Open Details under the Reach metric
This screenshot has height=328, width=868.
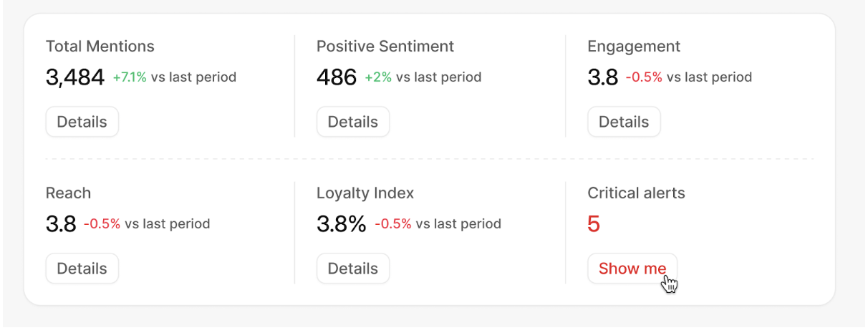tap(82, 269)
